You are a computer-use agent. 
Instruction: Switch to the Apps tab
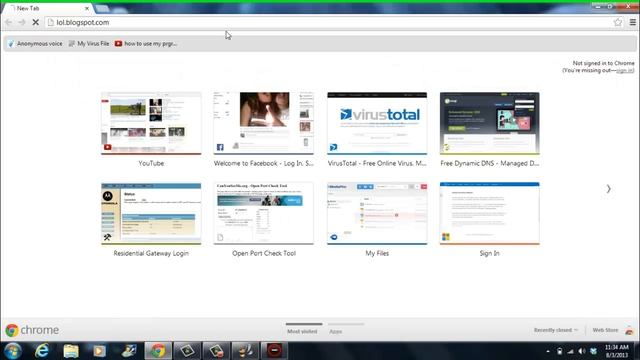point(336,331)
